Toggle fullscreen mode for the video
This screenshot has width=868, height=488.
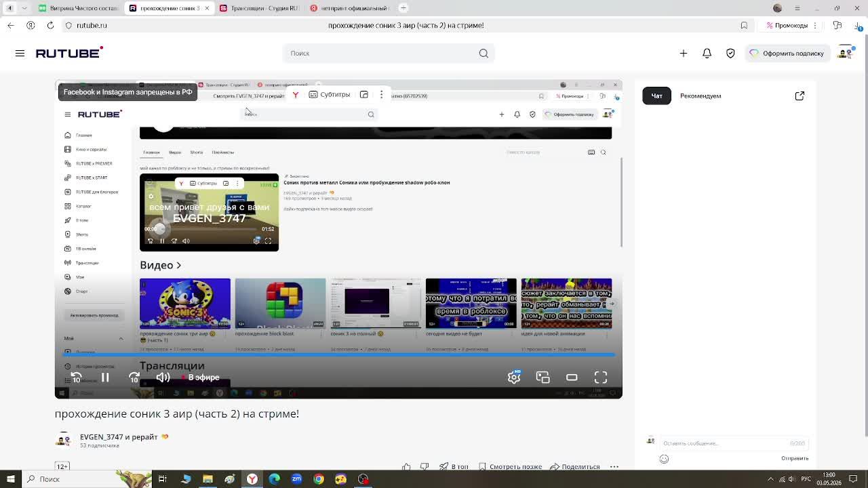pos(601,378)
